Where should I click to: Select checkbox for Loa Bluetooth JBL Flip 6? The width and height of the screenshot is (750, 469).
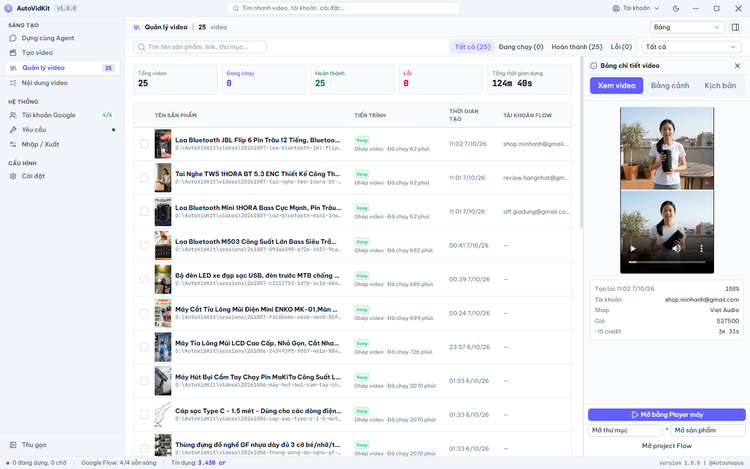(144, 143)
